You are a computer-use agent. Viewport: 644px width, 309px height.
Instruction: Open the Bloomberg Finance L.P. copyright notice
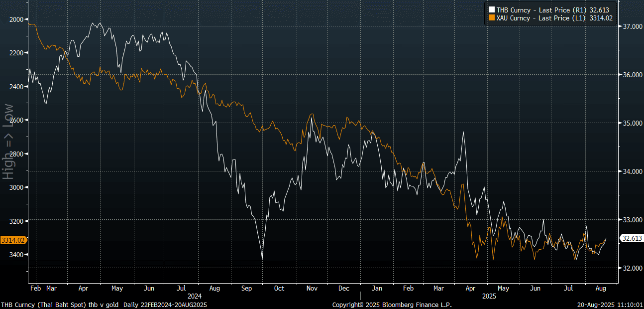pos(392,305)
